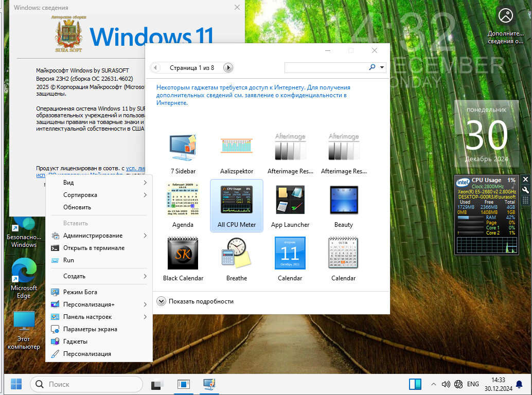
Task: Choose Run in the context menu
Action: (x=99, y=260)
